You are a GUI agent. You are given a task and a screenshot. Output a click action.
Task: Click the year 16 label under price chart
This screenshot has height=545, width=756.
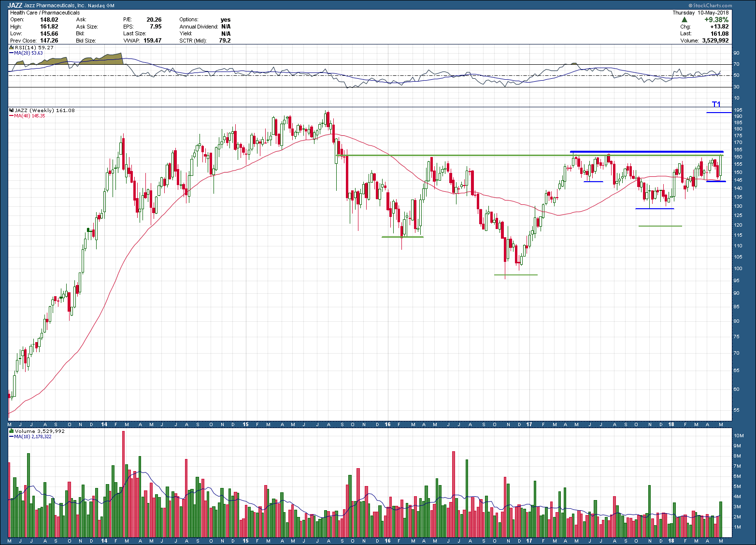pyautogui.click(x=387, y=425)
